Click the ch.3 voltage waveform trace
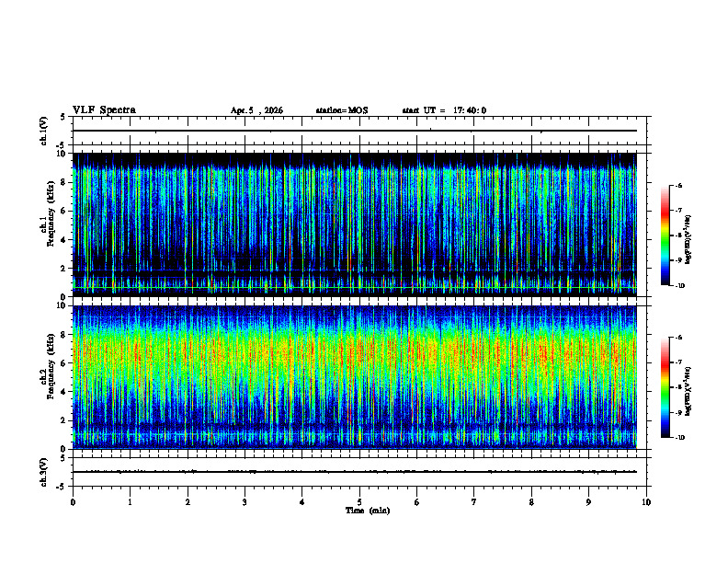Screen dimensions: 728x563 click(355, 472)
